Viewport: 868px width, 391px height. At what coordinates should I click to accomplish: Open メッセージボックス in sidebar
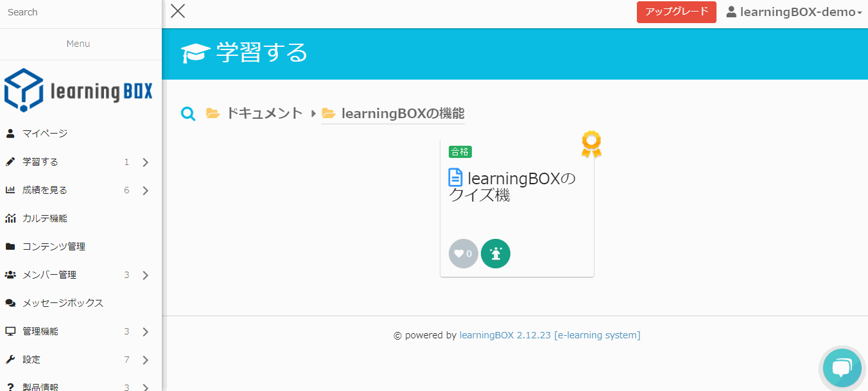point(63,303)
